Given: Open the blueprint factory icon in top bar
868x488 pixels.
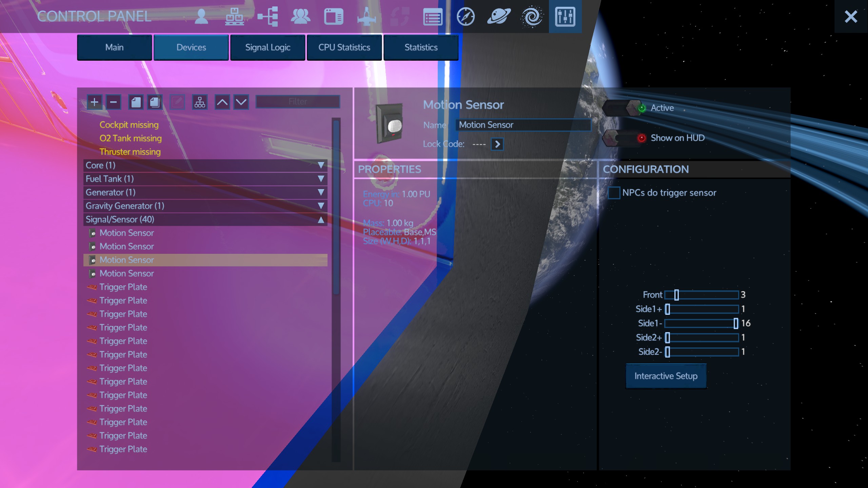Looking at the screenshot, I should coord(234,17).
